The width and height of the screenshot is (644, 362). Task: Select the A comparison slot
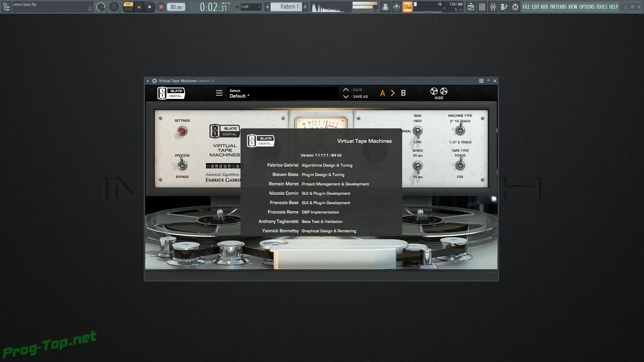point(382,93)
